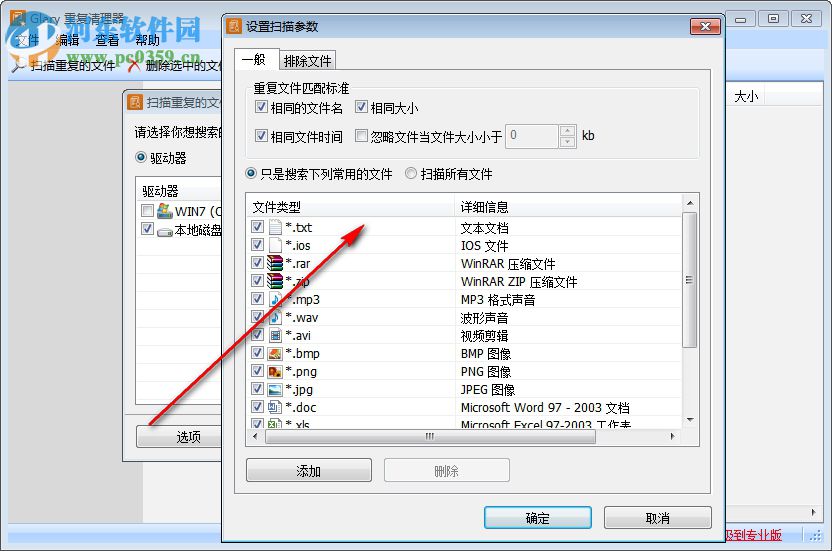Select 只是搜索下列常用的文件 radio button

pos(251,173)
